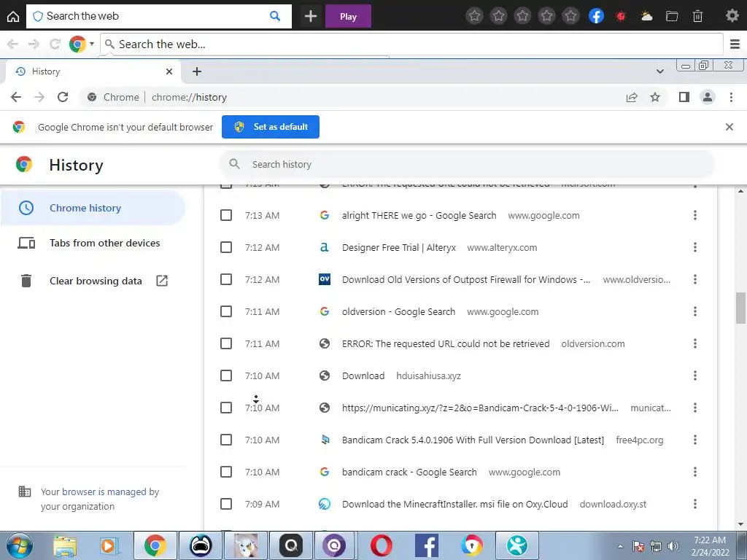The image size is (747, 560).
Task: Expand the tab search chevron
Action: click(659, 71)
